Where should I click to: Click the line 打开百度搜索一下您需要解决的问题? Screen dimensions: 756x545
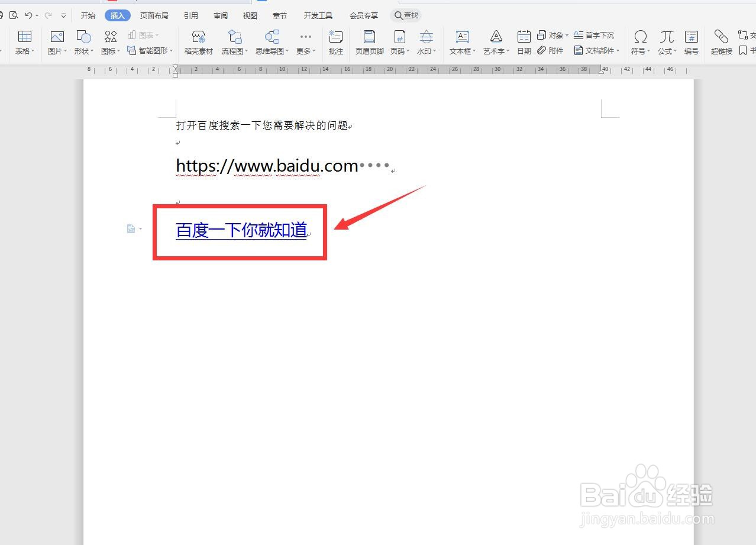click(x=262, y=125)
